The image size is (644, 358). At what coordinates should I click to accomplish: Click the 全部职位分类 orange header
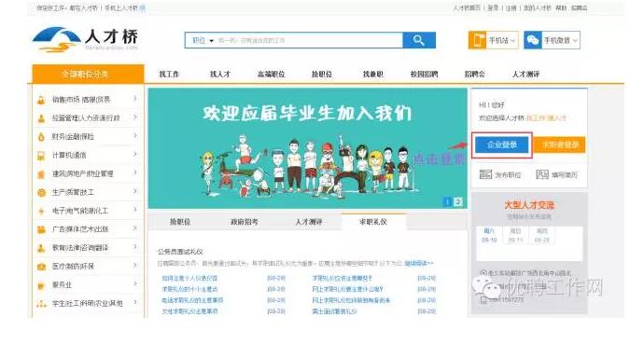[x=88, y=75]
